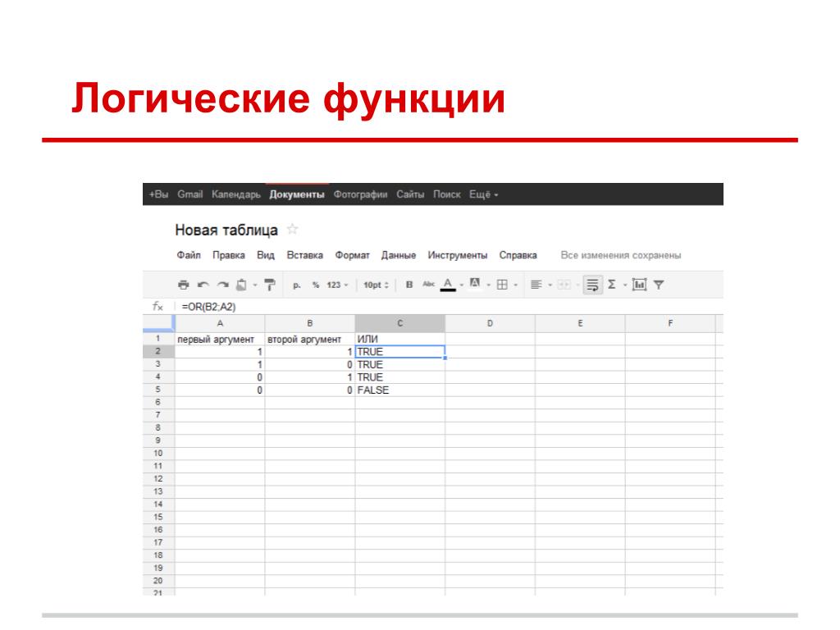840x630 pixels.
Task: Click cell 'первый аргумент'
Action: (220, 339)
